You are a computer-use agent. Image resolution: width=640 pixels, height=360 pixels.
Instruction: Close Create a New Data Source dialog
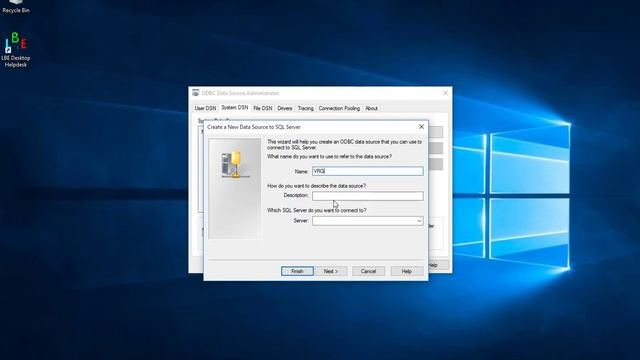click(x=421, y=127)
